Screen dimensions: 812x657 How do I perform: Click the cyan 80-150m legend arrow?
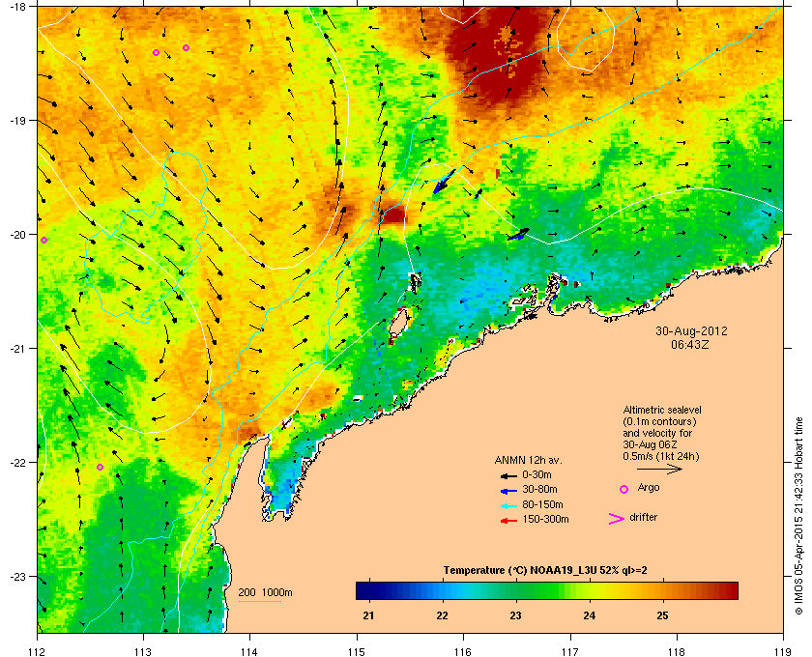(508, 505)
